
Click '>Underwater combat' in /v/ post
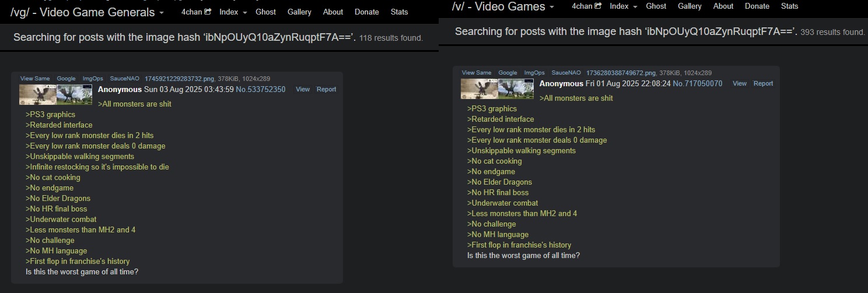click(x=503, y=203)
